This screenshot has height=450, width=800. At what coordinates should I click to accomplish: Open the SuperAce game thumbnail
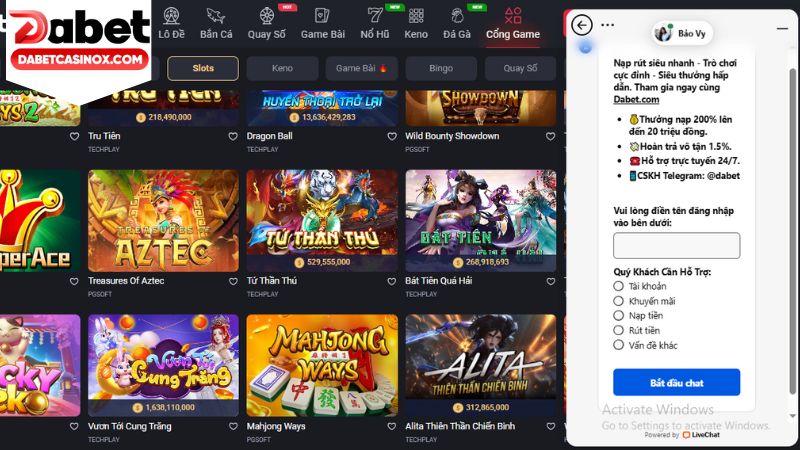[x=40, y=220]
